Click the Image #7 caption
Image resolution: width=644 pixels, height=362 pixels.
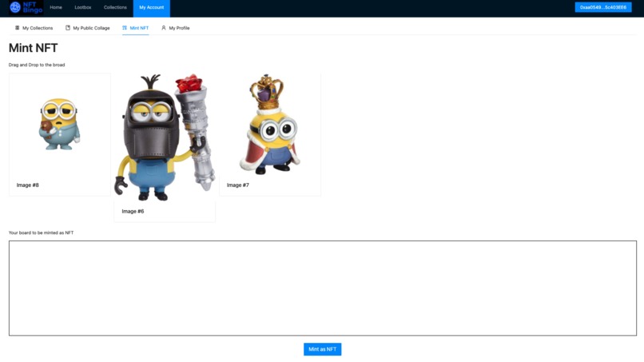[238, 185]
